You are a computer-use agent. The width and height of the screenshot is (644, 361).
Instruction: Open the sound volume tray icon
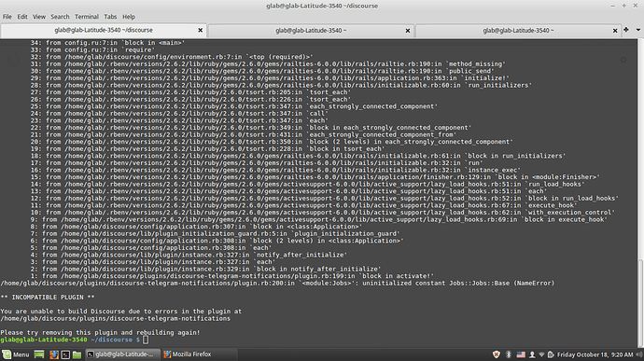click(x=639, y=354)
